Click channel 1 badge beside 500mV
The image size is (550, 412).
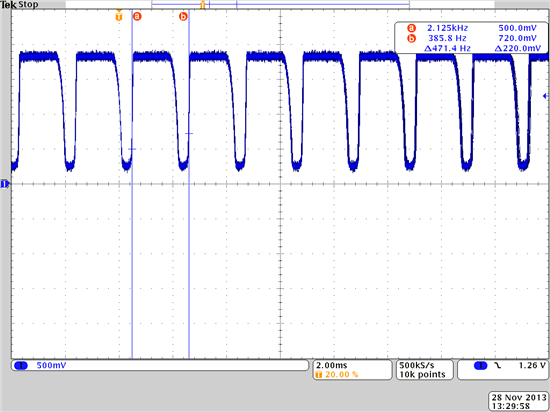point(21,366)
